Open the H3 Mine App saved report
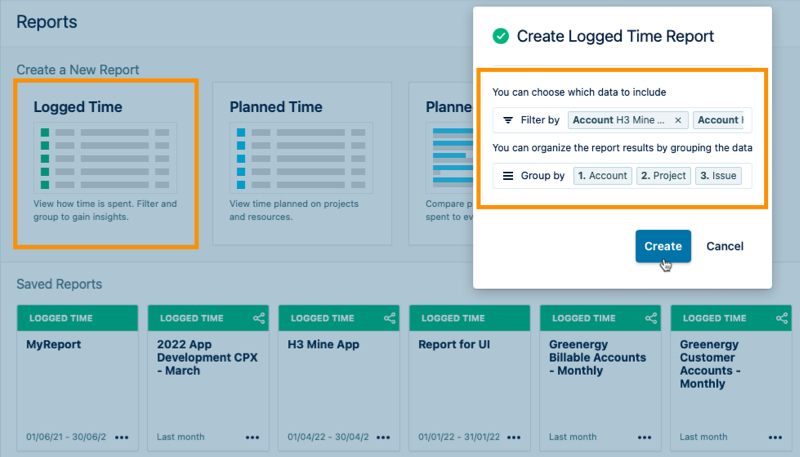Viewport: 800px width, 457px height. click(339, 378)
